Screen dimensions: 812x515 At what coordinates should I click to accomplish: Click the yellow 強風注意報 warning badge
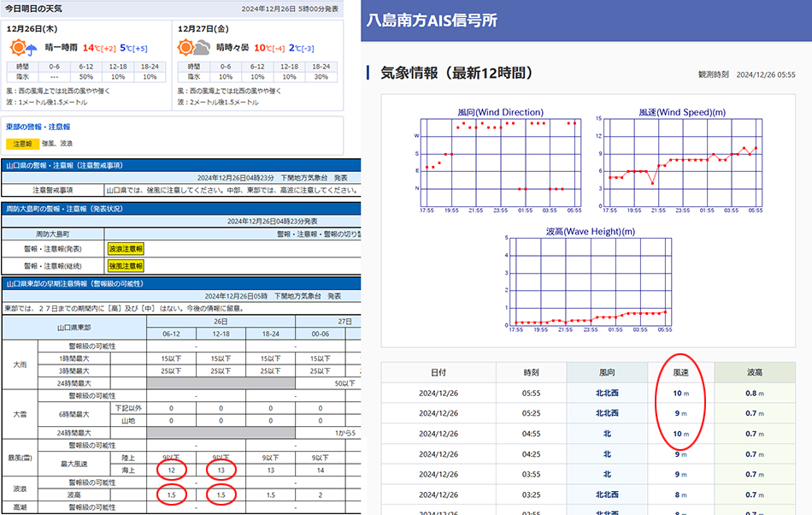coord(126,266)
